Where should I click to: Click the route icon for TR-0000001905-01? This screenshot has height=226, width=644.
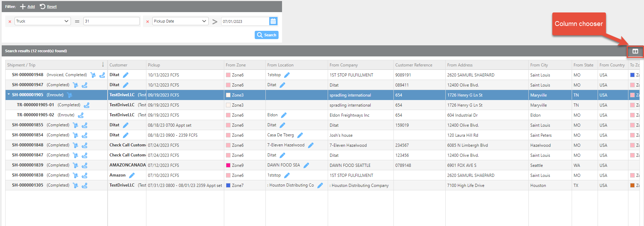coord(87,105)
